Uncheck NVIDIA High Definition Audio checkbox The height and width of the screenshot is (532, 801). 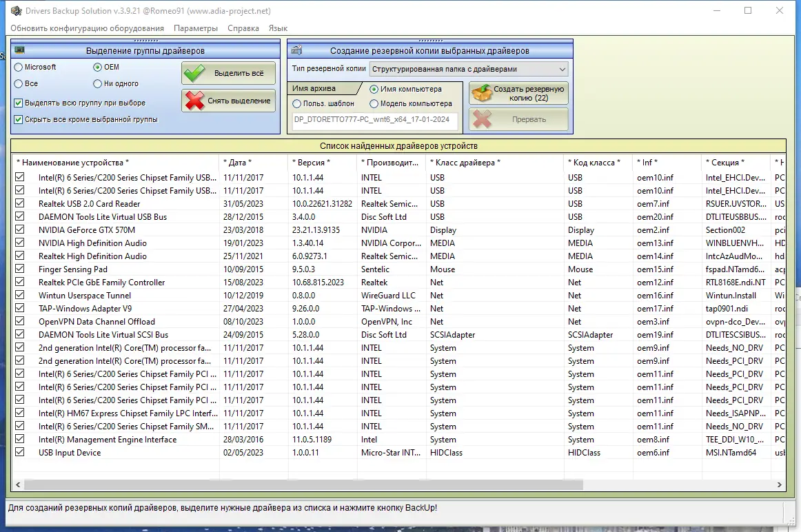tap(20, 243)
